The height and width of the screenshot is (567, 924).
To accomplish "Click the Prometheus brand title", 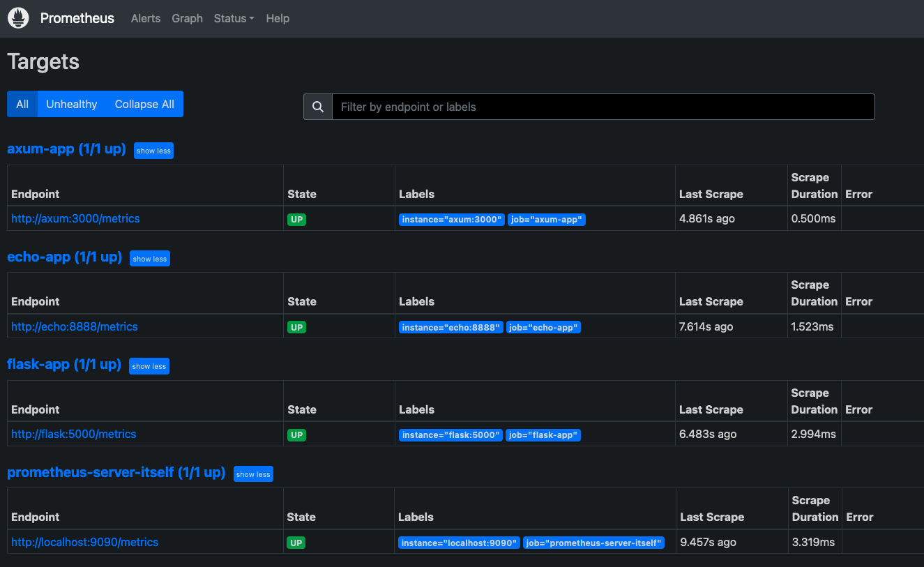I will 77,18.
